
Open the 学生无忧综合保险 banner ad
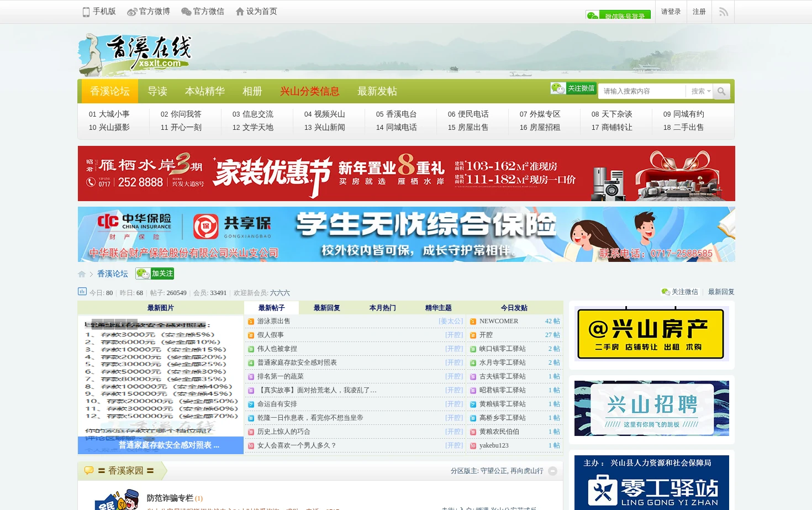tap(407, 234)
